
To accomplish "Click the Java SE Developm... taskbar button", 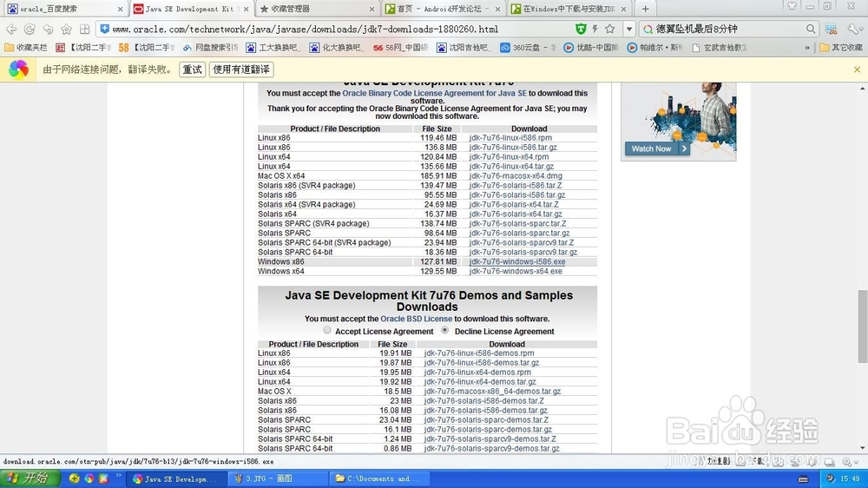I will click(x=176, y=478).
